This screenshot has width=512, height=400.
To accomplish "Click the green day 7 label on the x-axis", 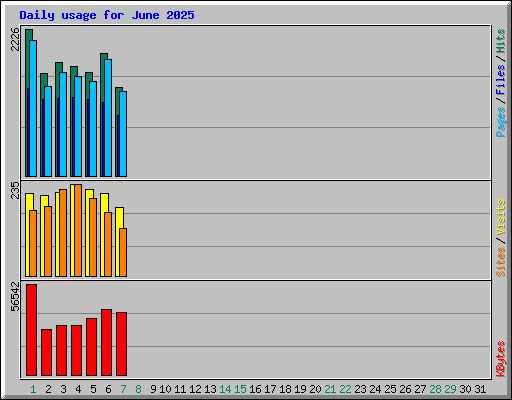I will coord(123,389).
